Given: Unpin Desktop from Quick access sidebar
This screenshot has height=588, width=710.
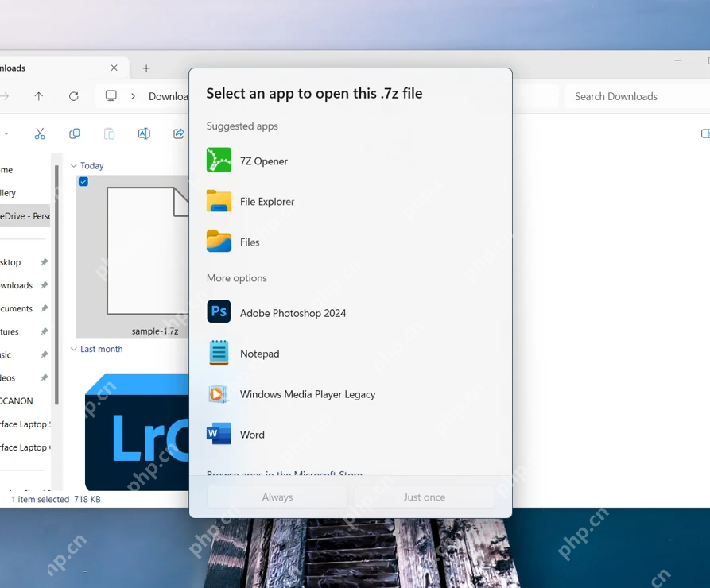Looking at the screenshot, I should (x=44, y=262).
